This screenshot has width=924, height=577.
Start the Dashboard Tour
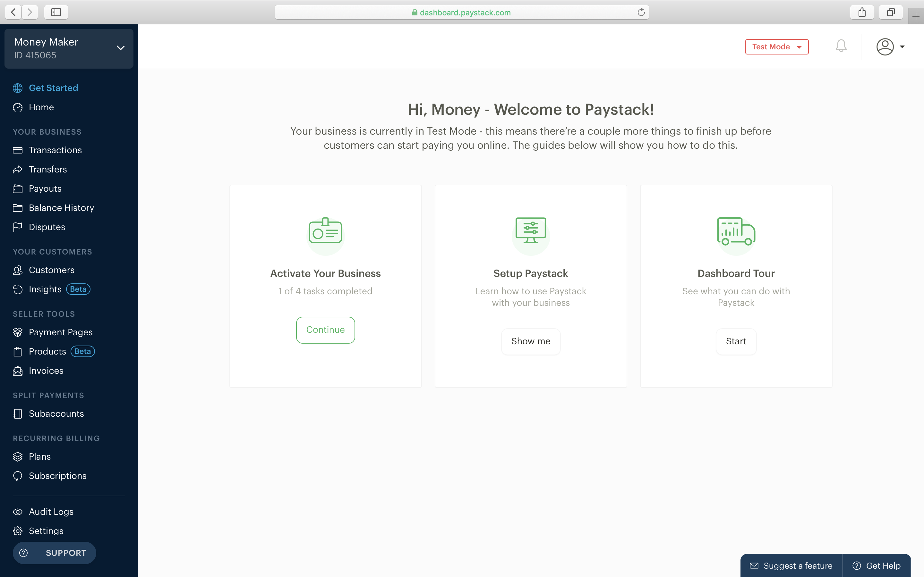pos(736,341)
